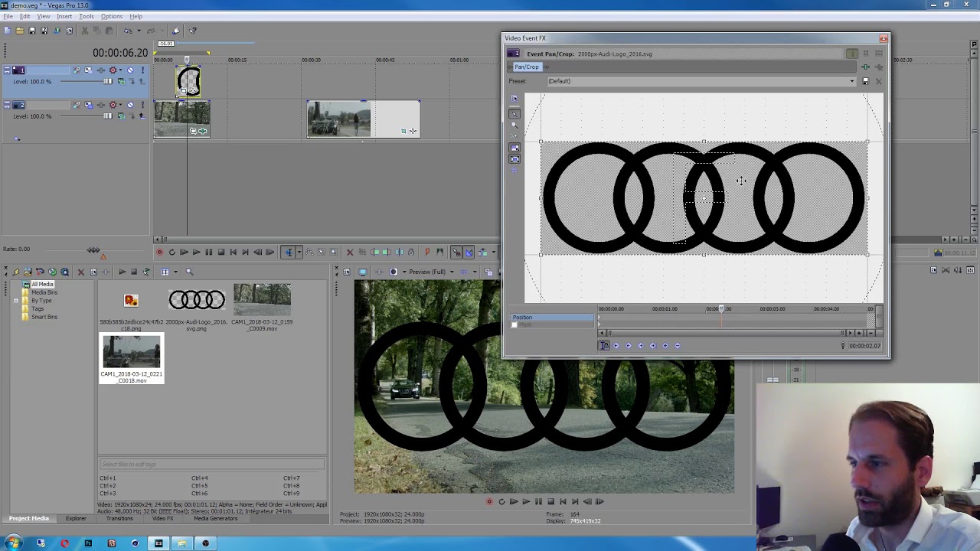Adjust the Level slider on track 2

coord(108,116)
